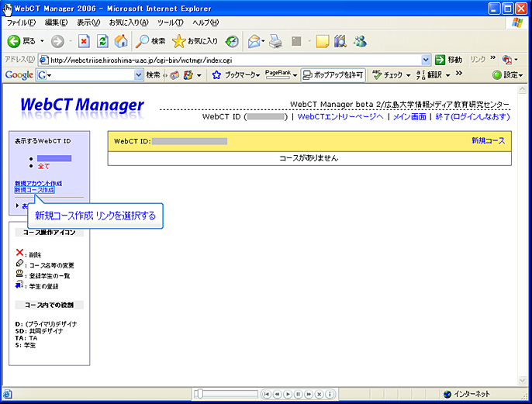Select the red 全て link in sidebar

pos(43,166)
